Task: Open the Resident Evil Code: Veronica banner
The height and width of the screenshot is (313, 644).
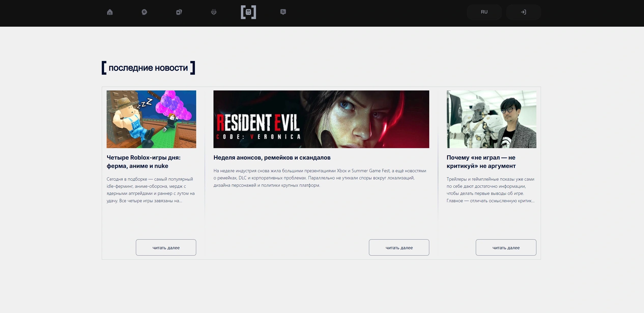Action: coord(321,119)
